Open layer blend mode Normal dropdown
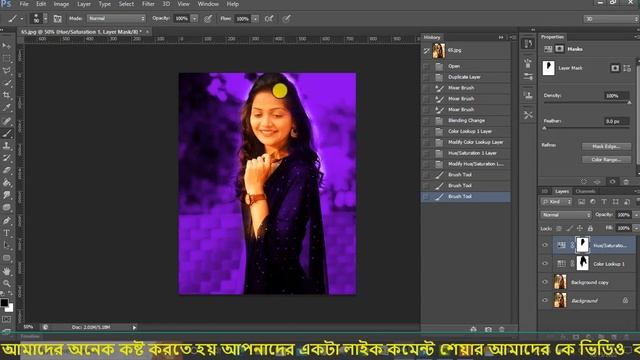This screenshot has width=640, height=360. 566,215
